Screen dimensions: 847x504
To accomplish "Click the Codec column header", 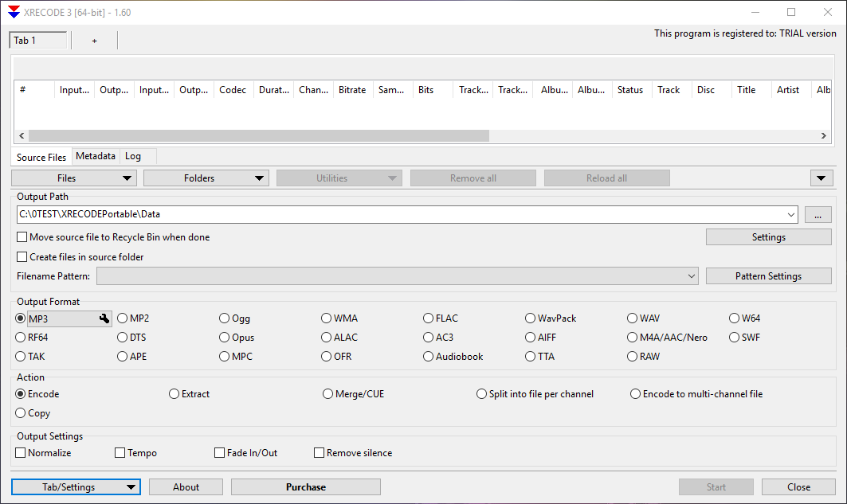I will click(233, 90).
